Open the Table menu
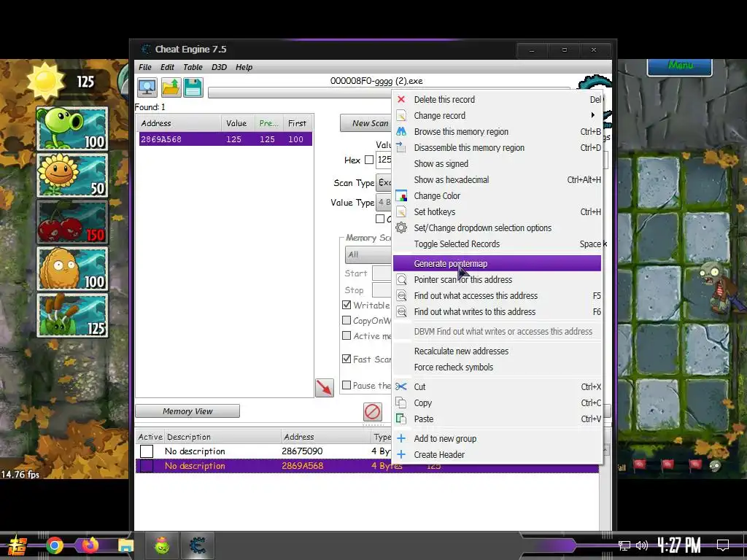 coord(193,67)
